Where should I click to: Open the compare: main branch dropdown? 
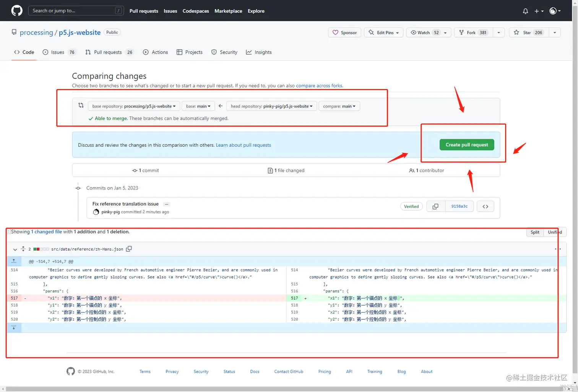(x=339, y=106)
